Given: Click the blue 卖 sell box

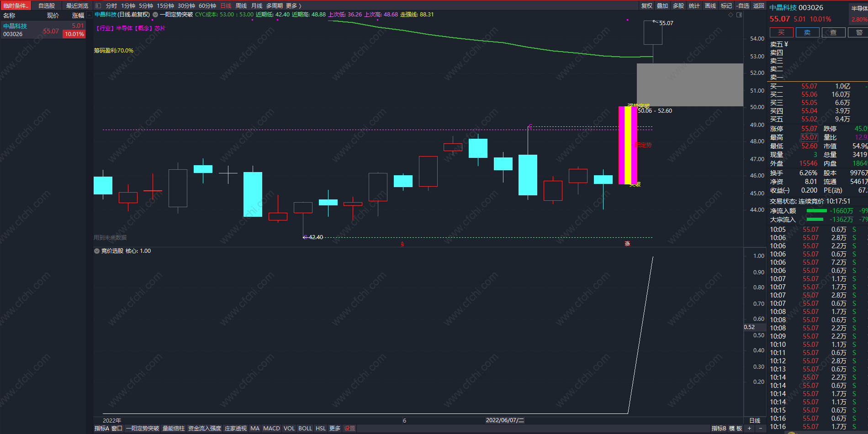Looking at the screenshot, I should tap(807, 32).
